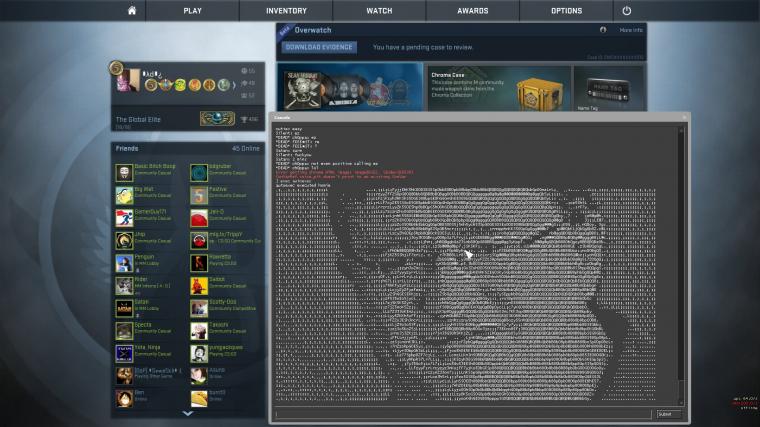Select friend Sadoot avatar
This screenshot has width=760, height=427.
199,285
